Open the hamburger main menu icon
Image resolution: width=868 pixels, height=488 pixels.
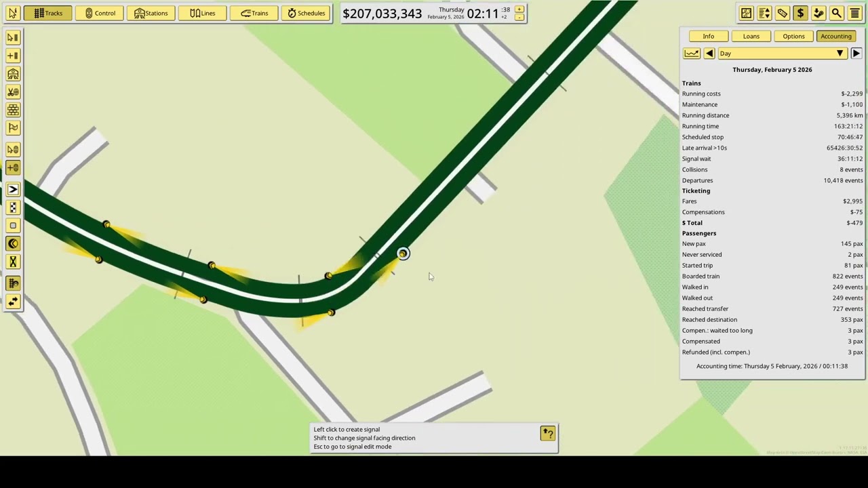854,13
